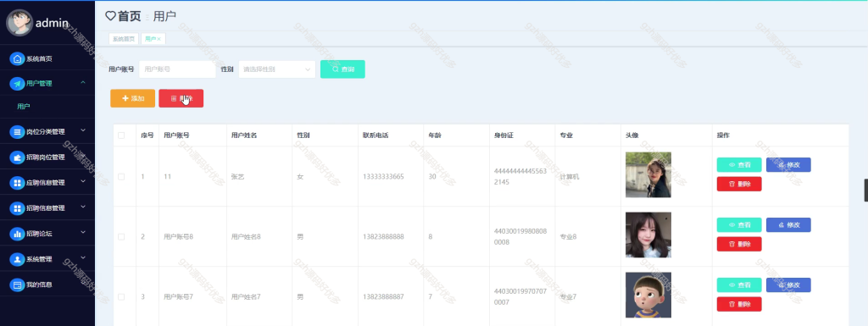Screen dimensions: 868x326
Task: Click the grid icon beside 招聘信息管理
Action: coord(18,208)
